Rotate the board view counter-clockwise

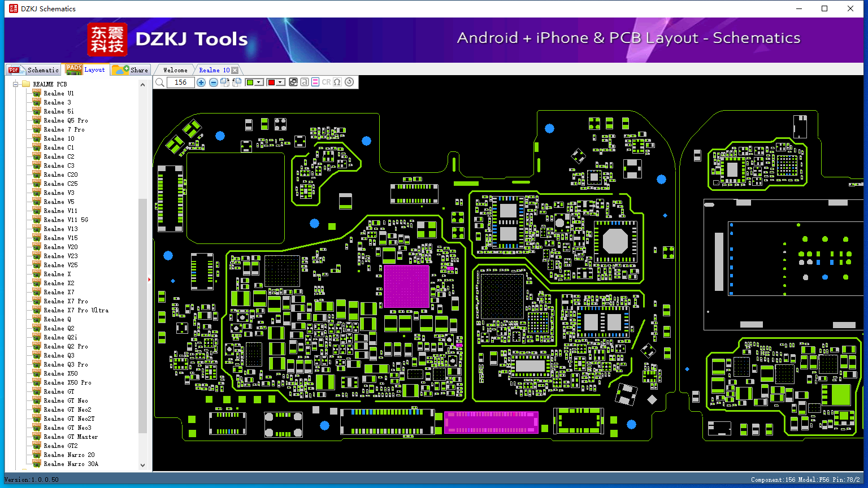(237, 82)
